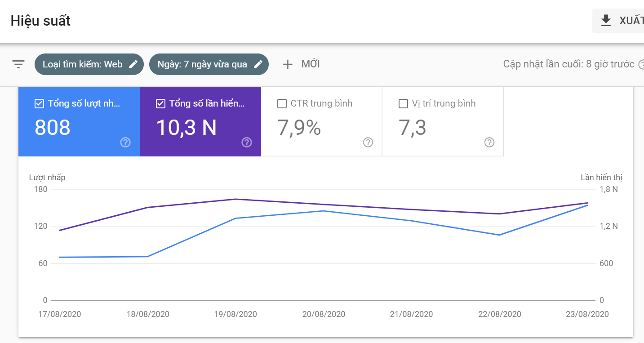Viewport: 644px width, 343px height.
Task: Edit pencil on Loại tìm kiếm chip
Action: coord(133,64)
